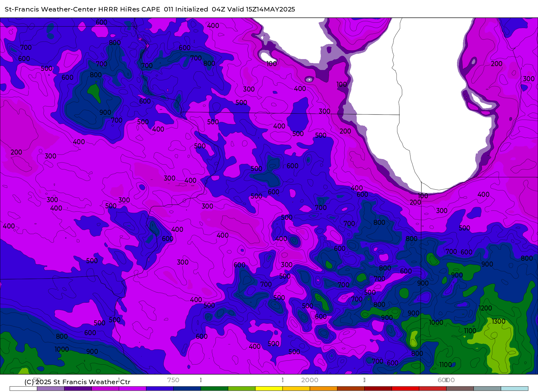Click 'St-Francis Weather-Center' in the title
The width and height of the screenshot is (538, 392).
coord(50,9)
